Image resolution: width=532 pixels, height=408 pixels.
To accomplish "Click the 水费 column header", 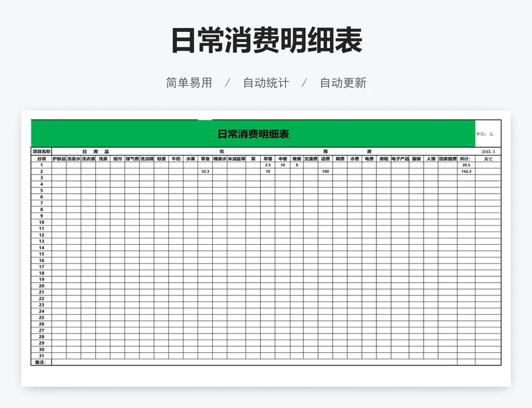I will [354, 158].
